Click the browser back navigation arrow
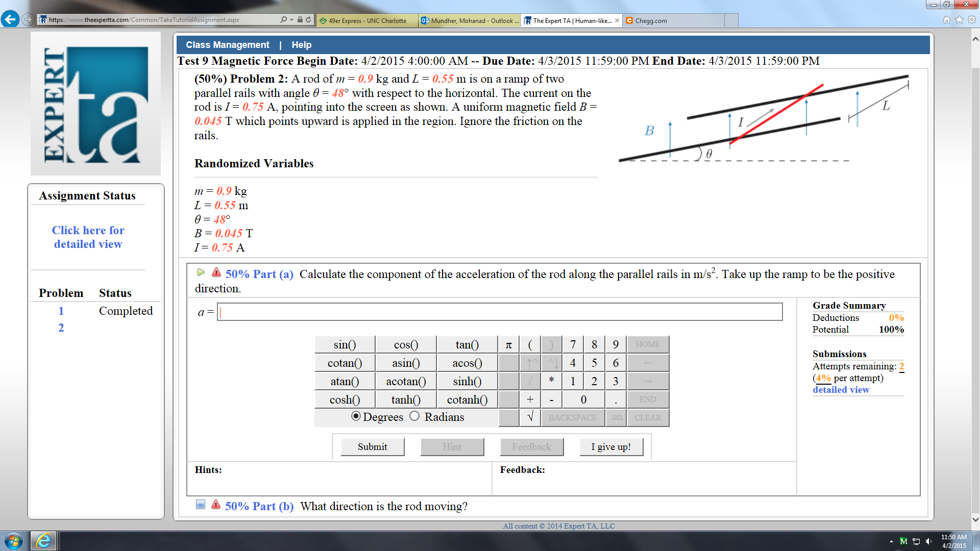 pos(10,19)
